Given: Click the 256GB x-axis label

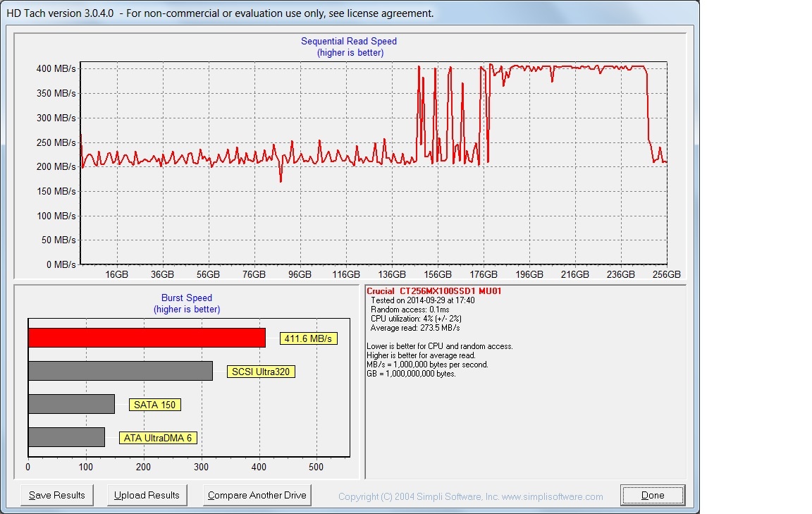Looking at the screenshot, I should click(667, 274).
